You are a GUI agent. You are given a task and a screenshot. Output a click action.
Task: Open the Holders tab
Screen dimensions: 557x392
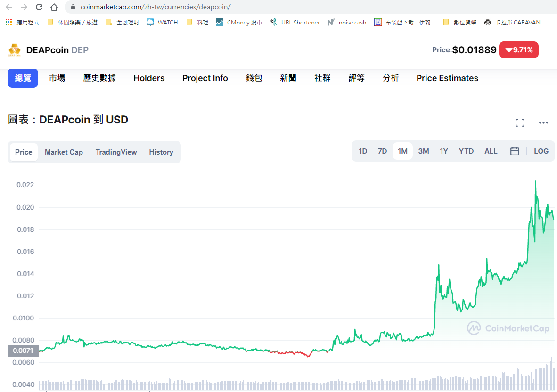pyautogui.click(x=149, y=78)
